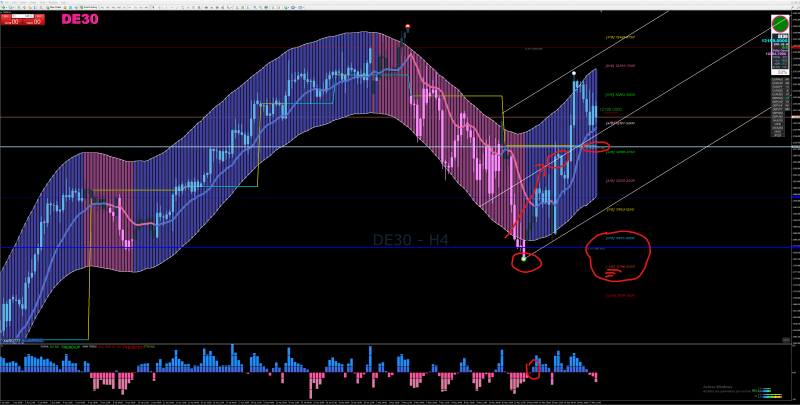The width and height of the screenshot is (800, 405).
Task: Select the Horizontal Line drawing tool
Action: click(x=172, y=7)
